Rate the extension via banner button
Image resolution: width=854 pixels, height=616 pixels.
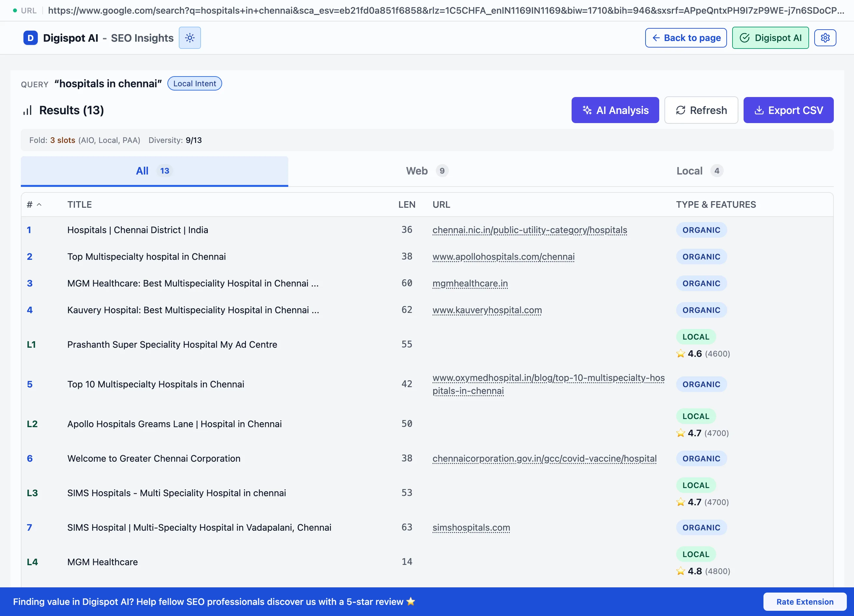tap(805, 602)
